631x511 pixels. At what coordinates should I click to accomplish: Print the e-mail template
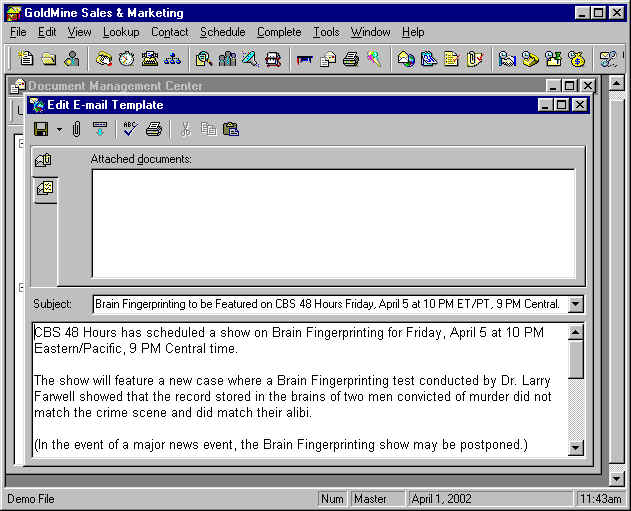coord(154,129)
